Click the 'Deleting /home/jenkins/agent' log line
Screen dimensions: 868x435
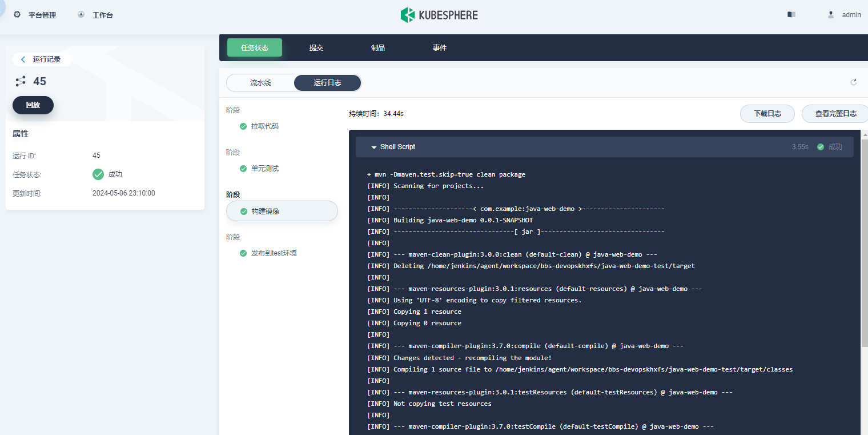(531, 266)
